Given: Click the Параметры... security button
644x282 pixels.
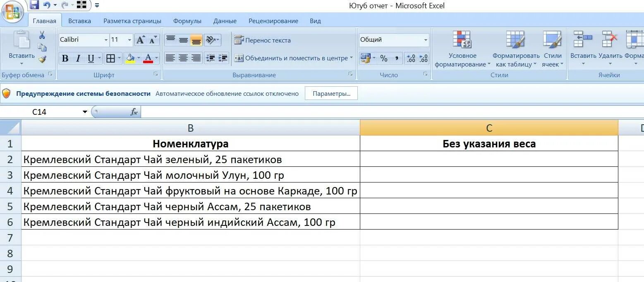Looking at the screenshot, I should (331, 94).
